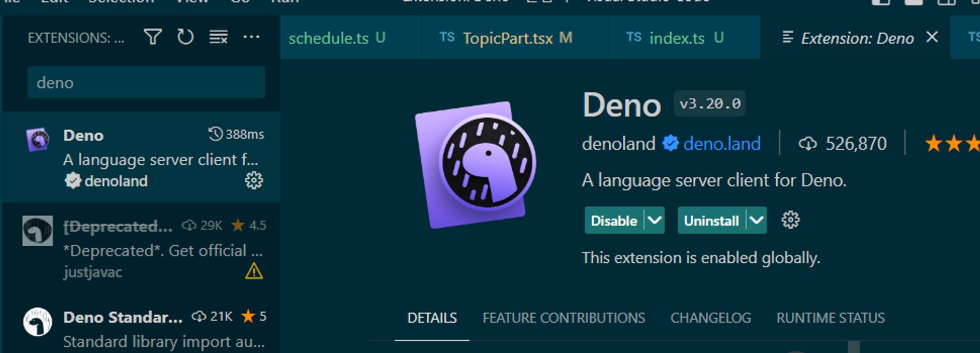Close the Extension: Deno tab

pyautogui.click(x=932, y=37)
